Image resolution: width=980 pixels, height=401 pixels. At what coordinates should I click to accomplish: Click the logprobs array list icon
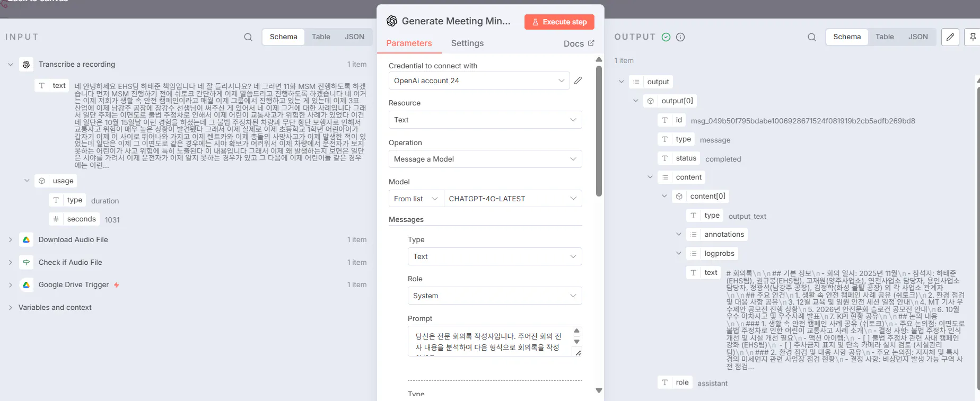(693, 254)
